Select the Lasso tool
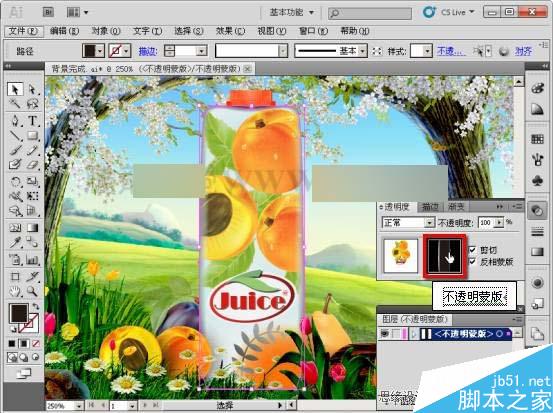 pos(32,104)
